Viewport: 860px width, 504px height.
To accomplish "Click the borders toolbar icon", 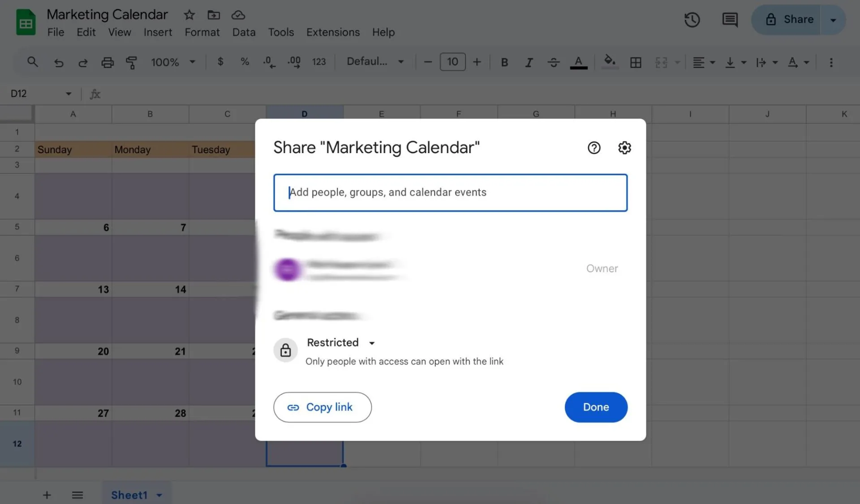I will pos(636,62).
